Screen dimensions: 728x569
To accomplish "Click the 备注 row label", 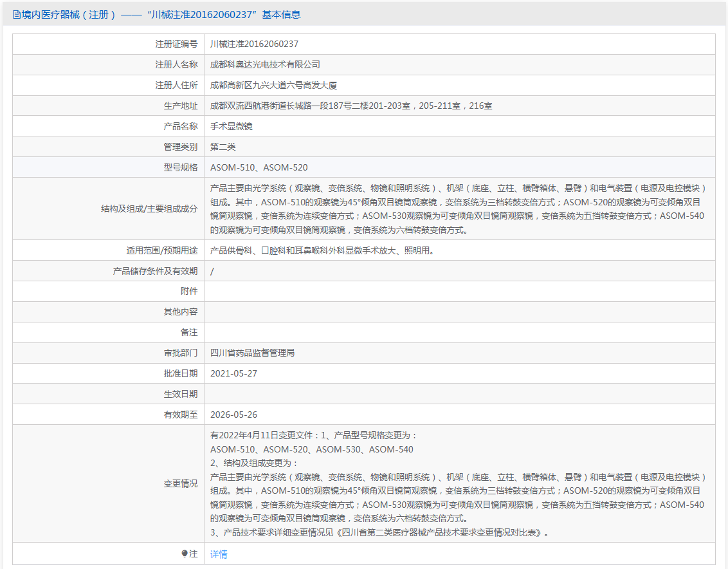I will [189, 332].
